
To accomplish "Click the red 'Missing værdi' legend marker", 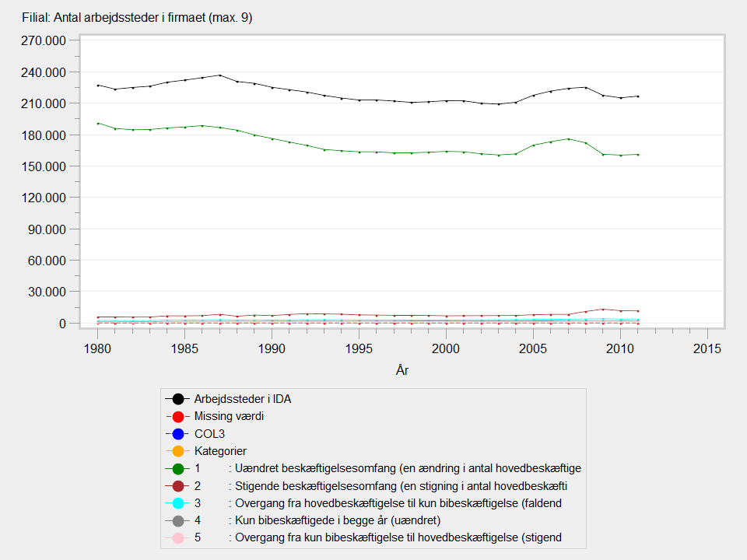I will click(177, 416).
